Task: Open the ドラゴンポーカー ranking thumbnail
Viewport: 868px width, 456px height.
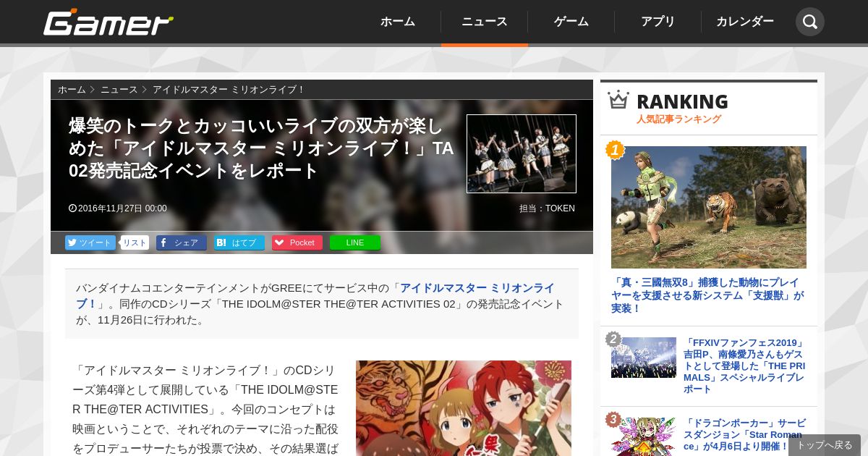Action: pos(644,436)
